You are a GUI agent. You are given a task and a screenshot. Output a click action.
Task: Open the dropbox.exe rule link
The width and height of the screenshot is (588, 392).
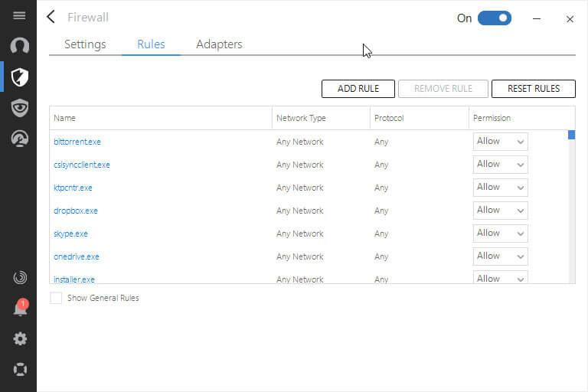tap(75, 211)
